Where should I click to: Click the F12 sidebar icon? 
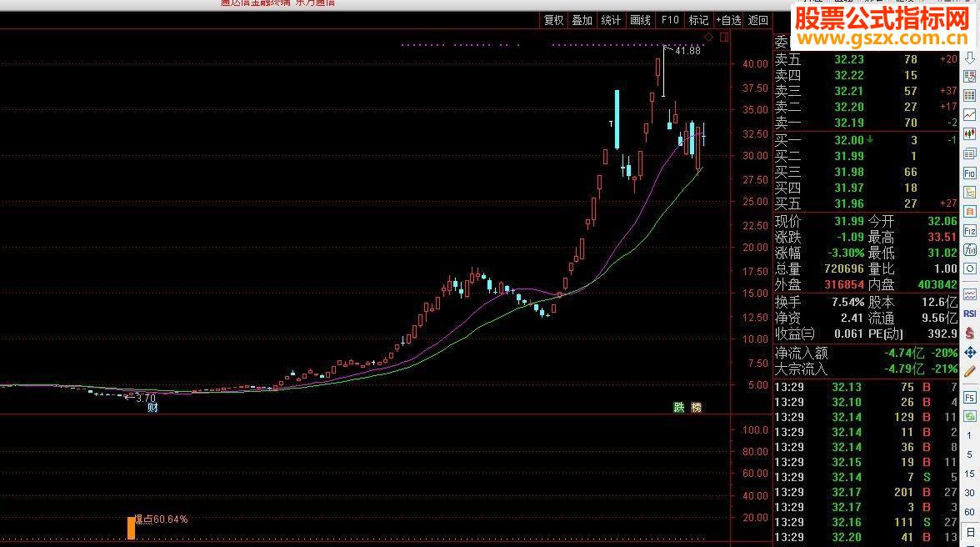(x=969, y=231)
